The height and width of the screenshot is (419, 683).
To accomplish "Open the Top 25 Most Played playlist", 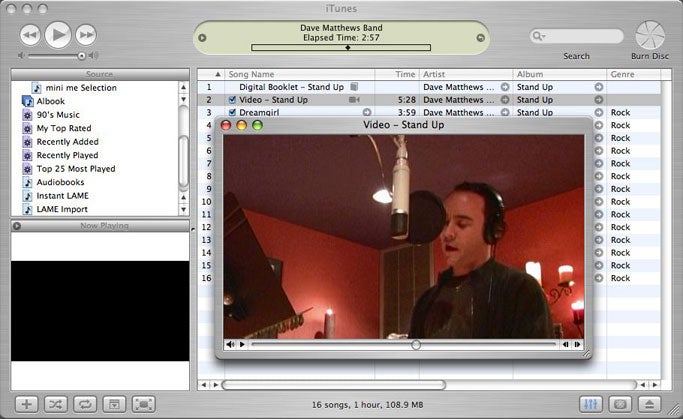I will [76, 169].
